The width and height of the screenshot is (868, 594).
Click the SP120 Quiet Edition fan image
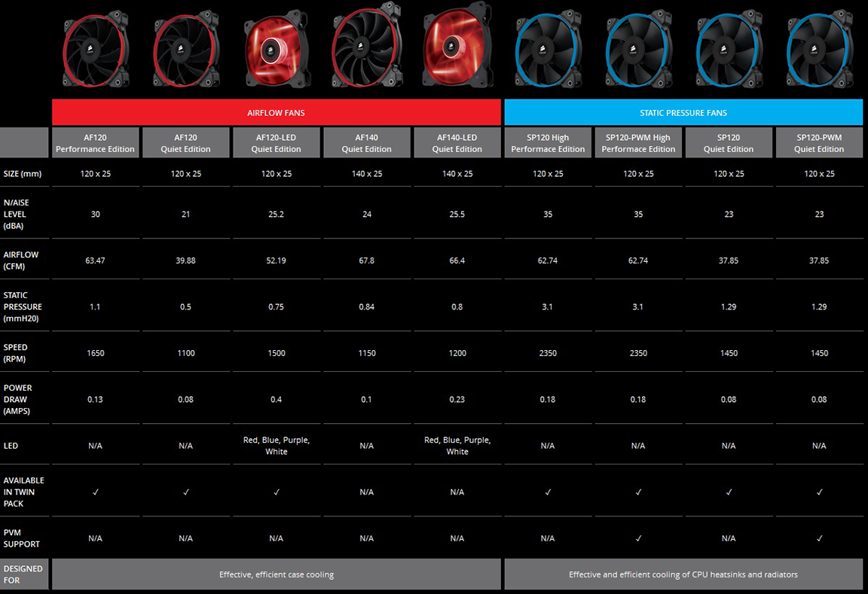pos(729,50)
